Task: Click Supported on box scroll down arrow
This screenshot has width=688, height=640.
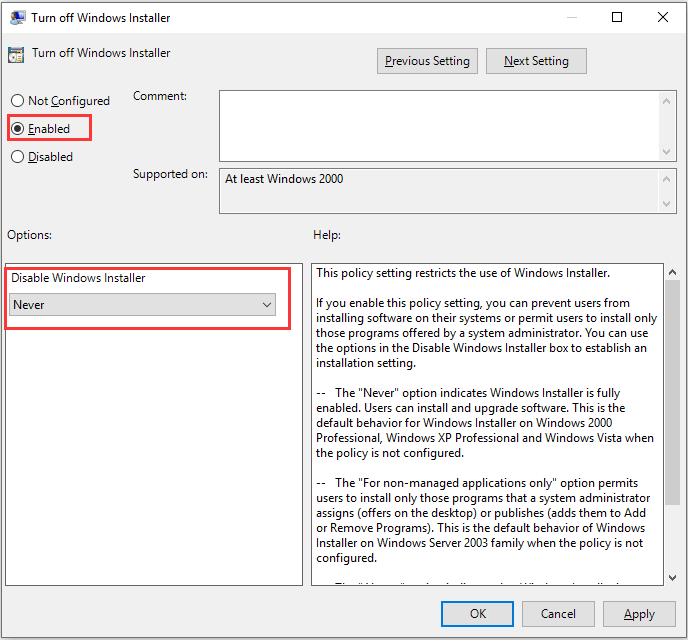Action: coord(666,204)
